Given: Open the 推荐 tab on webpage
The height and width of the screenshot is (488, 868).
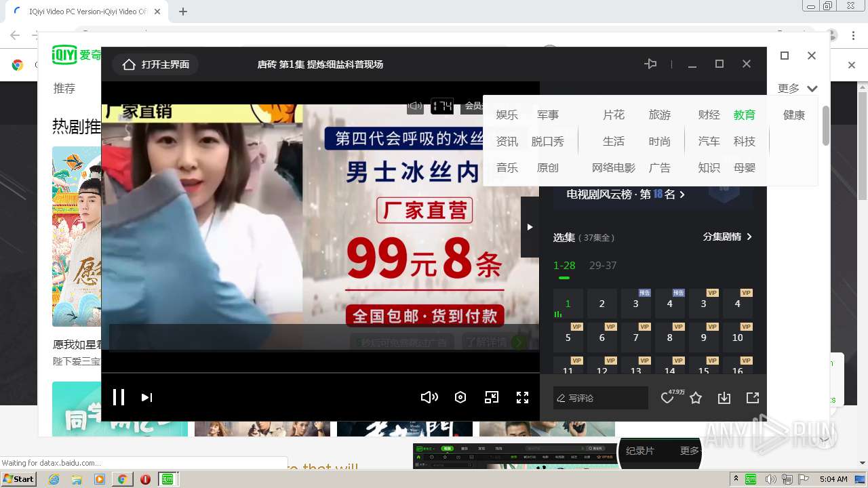Looking at the screenshot, I should point(64,88).
